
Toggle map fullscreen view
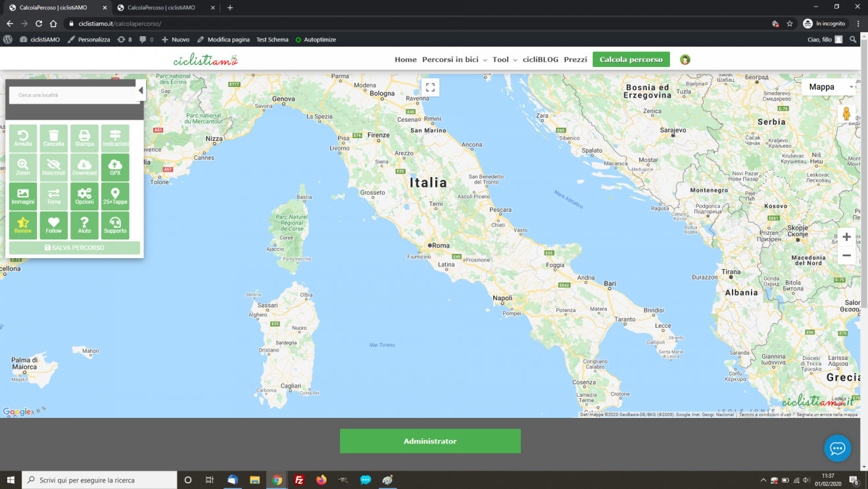430,87
